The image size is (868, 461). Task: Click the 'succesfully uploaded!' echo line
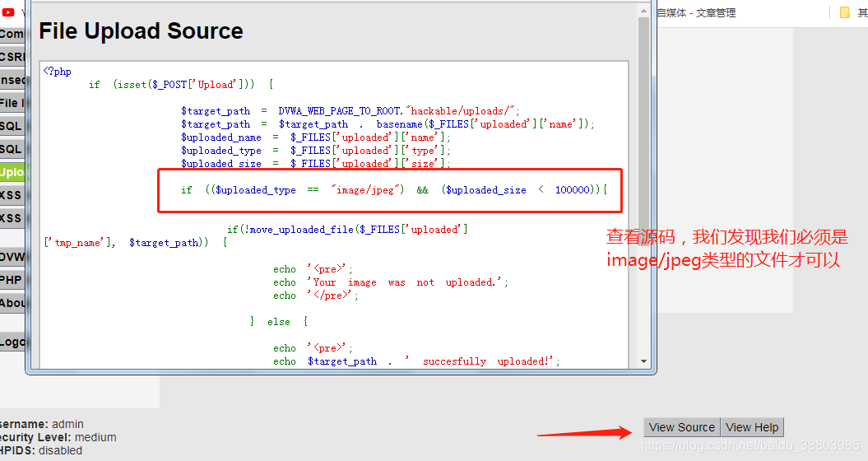coord(416,361)
